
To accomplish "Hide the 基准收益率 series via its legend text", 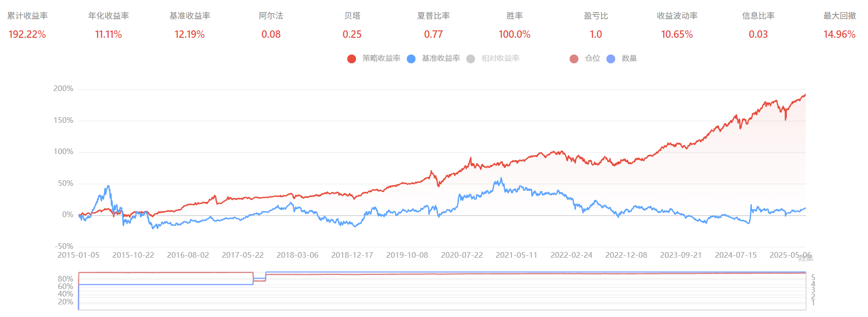I will 441,58.
